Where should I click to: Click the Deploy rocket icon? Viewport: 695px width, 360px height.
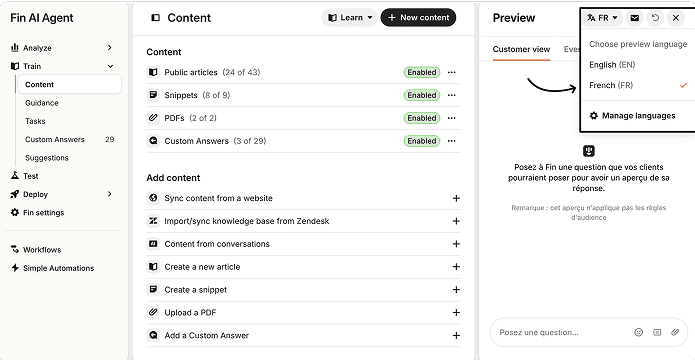click(15, 194)
